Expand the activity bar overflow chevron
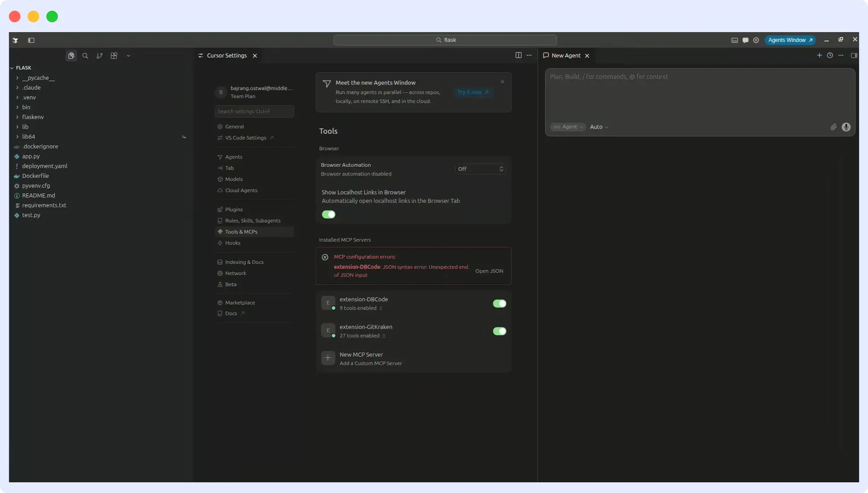Viewport: 868px width, 493px height. [128, 56]
